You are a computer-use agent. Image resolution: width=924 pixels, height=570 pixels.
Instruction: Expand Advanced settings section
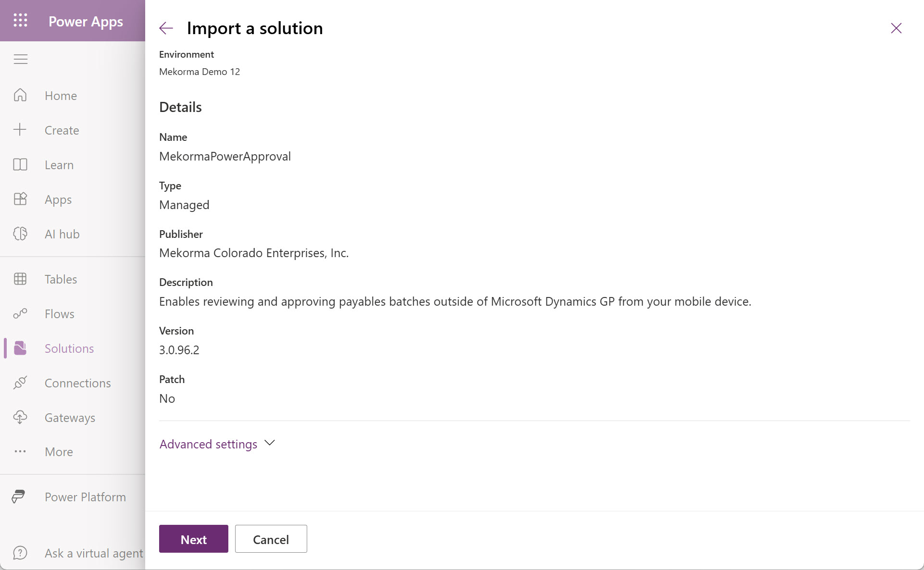[x=208, y=444]
